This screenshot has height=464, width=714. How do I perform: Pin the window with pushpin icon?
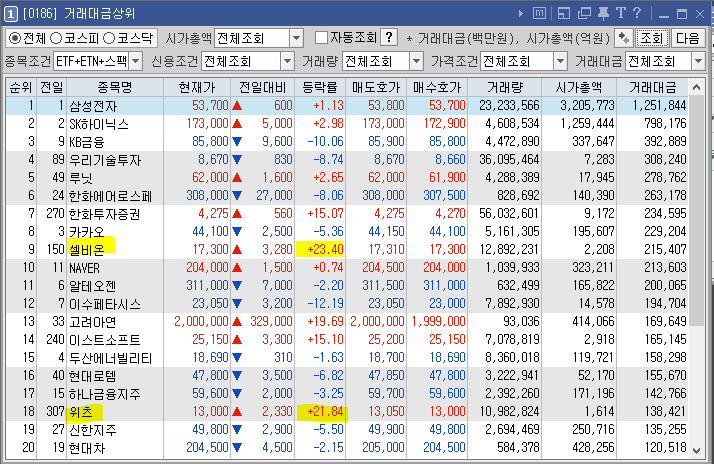coord(603,14)
